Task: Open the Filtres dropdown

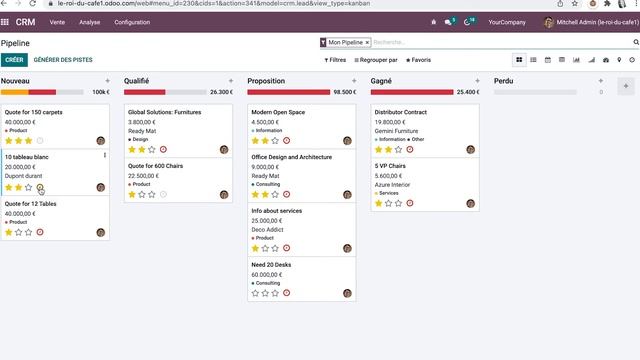Action: coord(335,60)
